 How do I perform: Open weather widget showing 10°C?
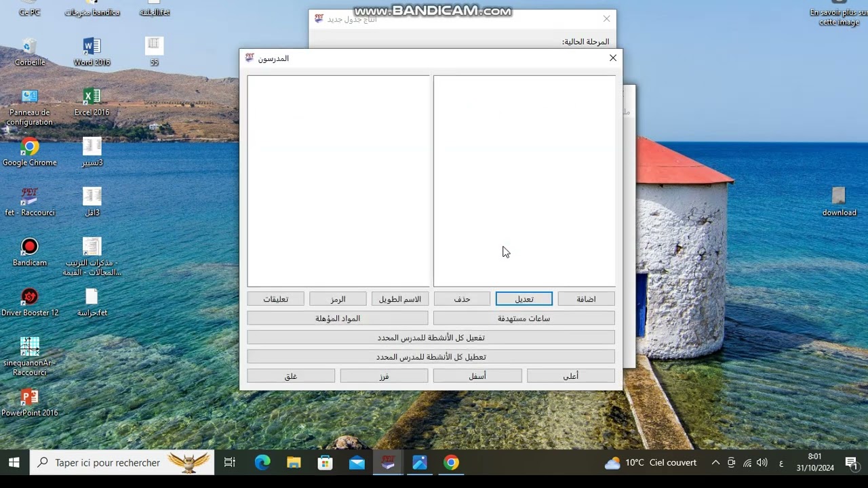click(x=650, y=463)
